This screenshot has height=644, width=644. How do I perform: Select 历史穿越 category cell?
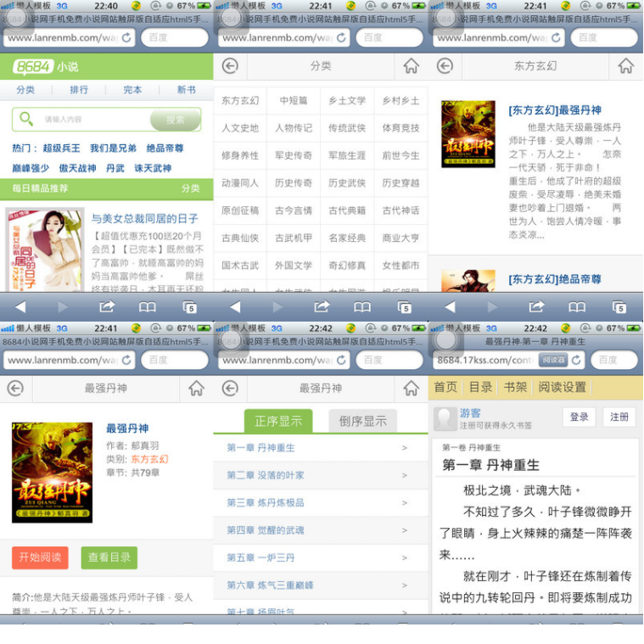[x=400, y=182]
